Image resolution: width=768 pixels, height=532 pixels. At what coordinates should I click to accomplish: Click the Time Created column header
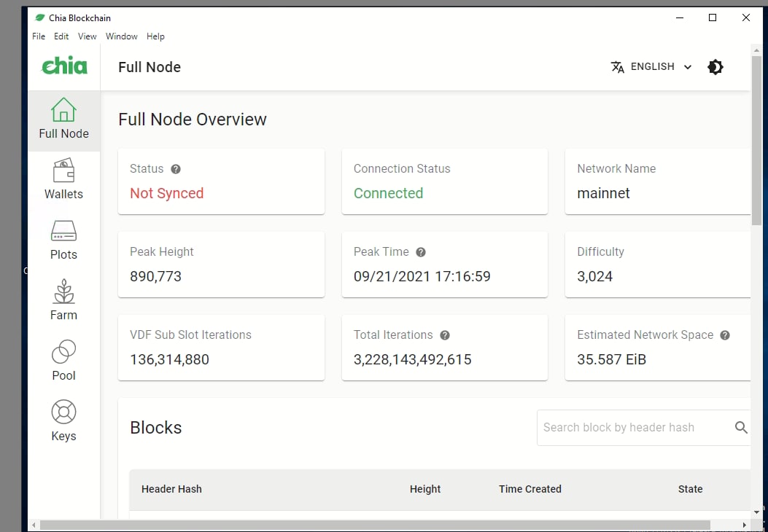(x=530, y=489)
